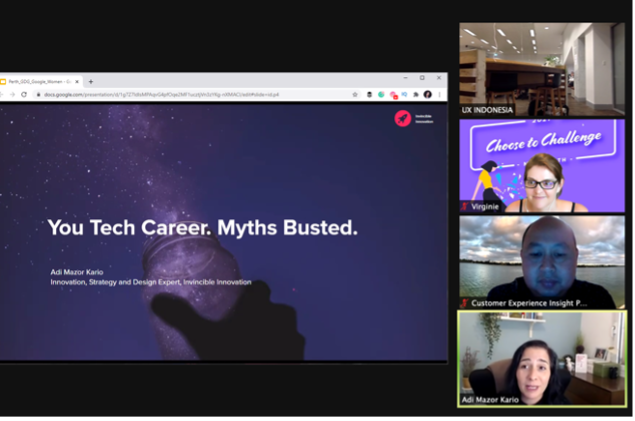Select the Customer Experience Insight video tile
This screenshot has height=421, width=635.
pos(541,262)
